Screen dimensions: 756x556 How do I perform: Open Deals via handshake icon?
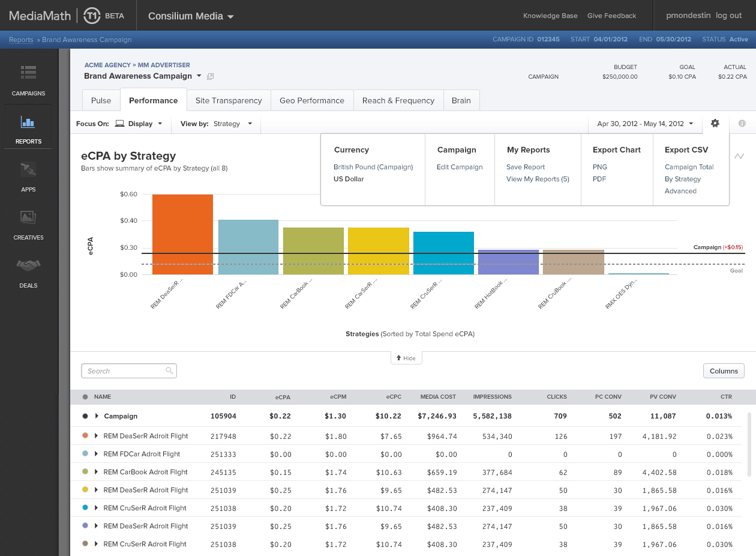tap(28, 265)
